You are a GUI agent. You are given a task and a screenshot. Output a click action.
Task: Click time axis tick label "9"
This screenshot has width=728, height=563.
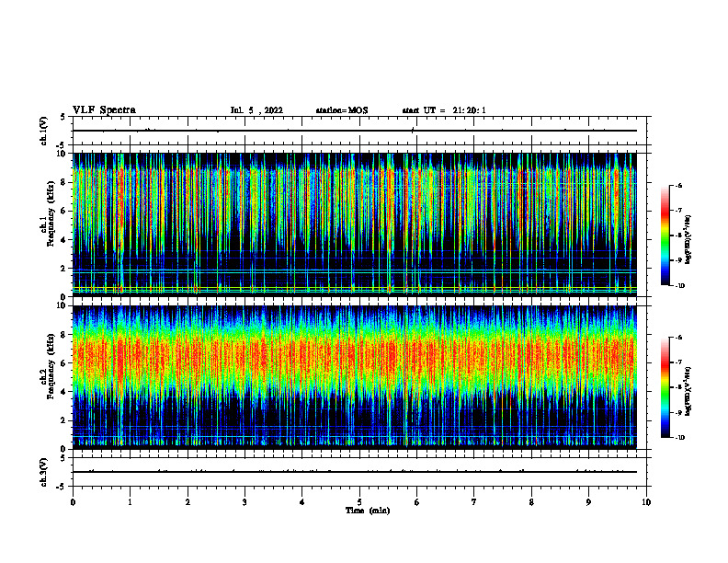click(588, 502)
